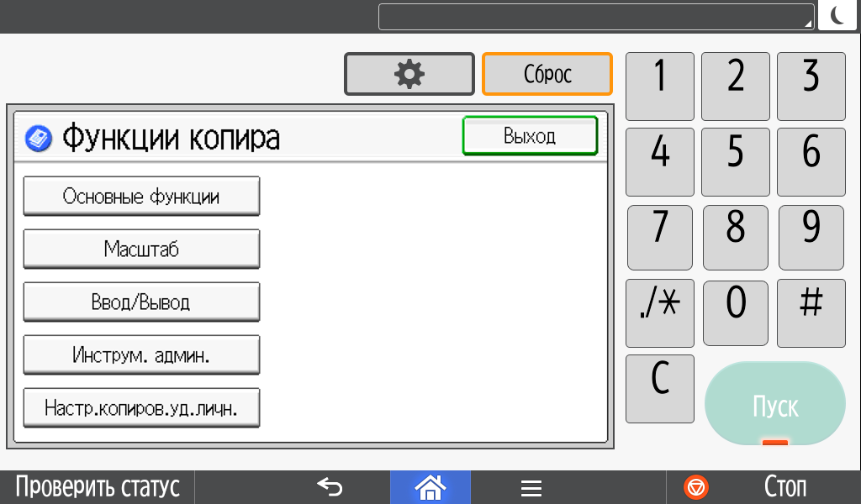Open the Масштаб settings menu
This screenshot has width=861, height=504.
[141, 249]
